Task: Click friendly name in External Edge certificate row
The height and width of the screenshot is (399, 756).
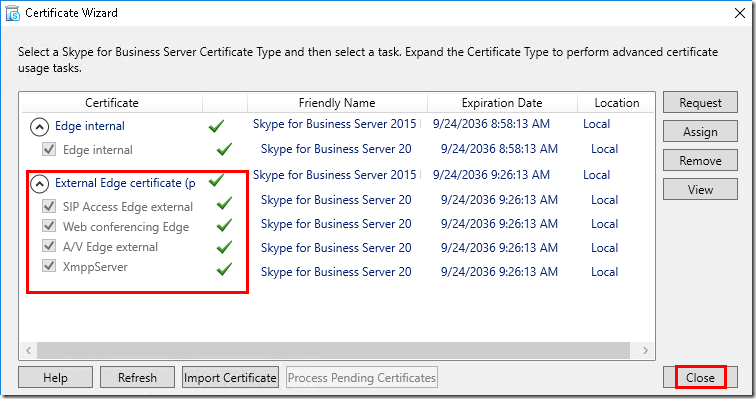Action: [337, 174]
